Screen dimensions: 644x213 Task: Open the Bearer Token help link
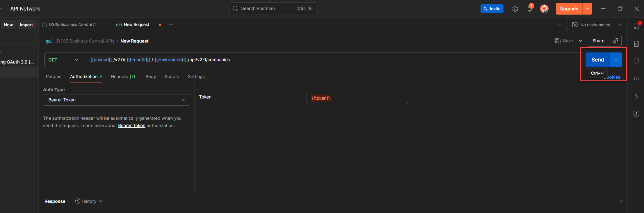pos(132,126)
